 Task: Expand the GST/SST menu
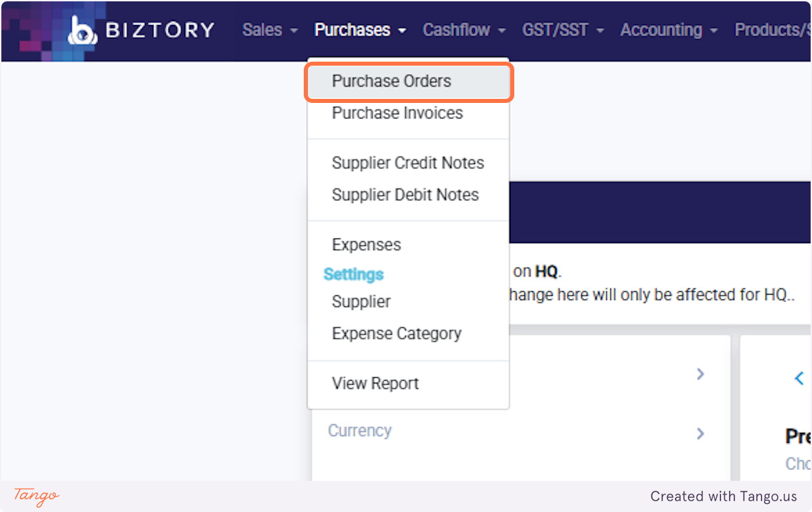563,30
